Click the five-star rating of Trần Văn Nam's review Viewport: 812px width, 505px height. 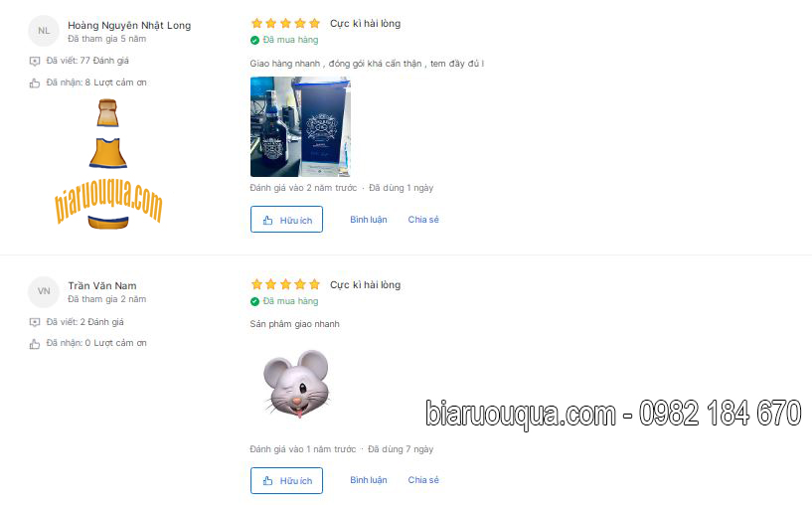coord(285,284)
